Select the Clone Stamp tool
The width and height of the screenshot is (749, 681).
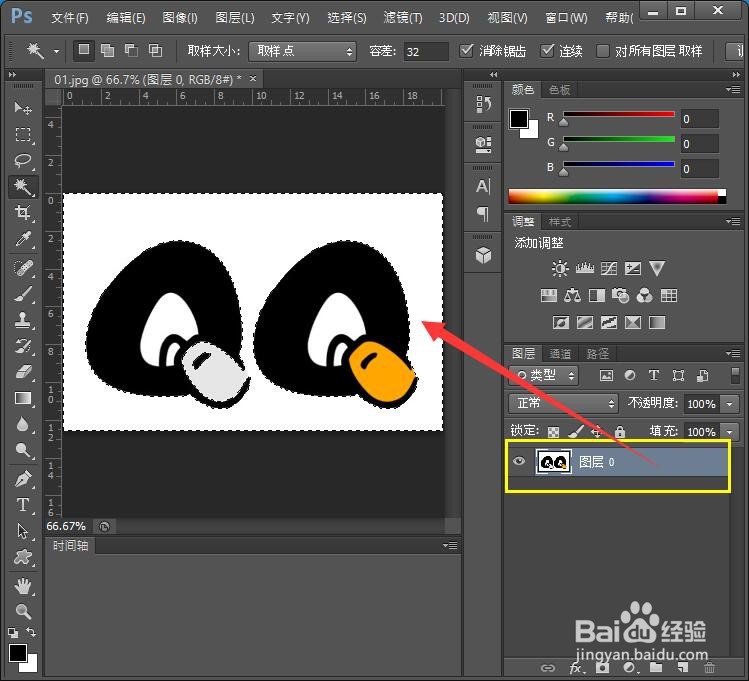[x=22, y=320]
